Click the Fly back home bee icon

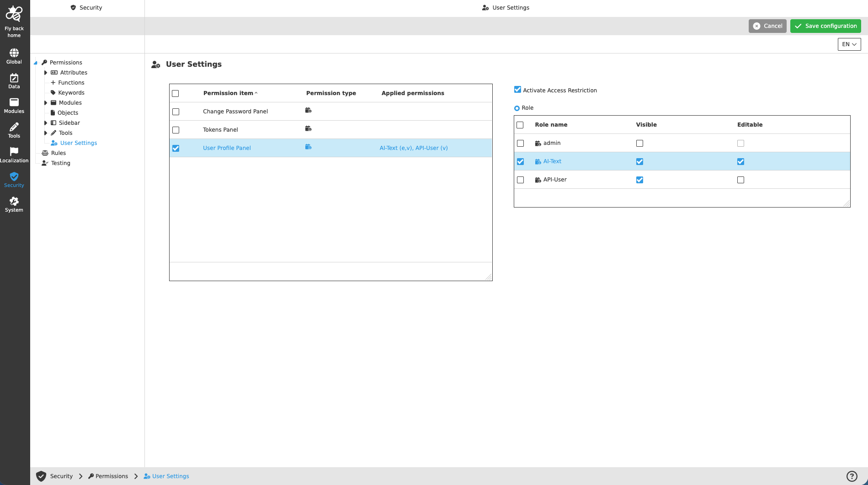[x=14, y=14]
